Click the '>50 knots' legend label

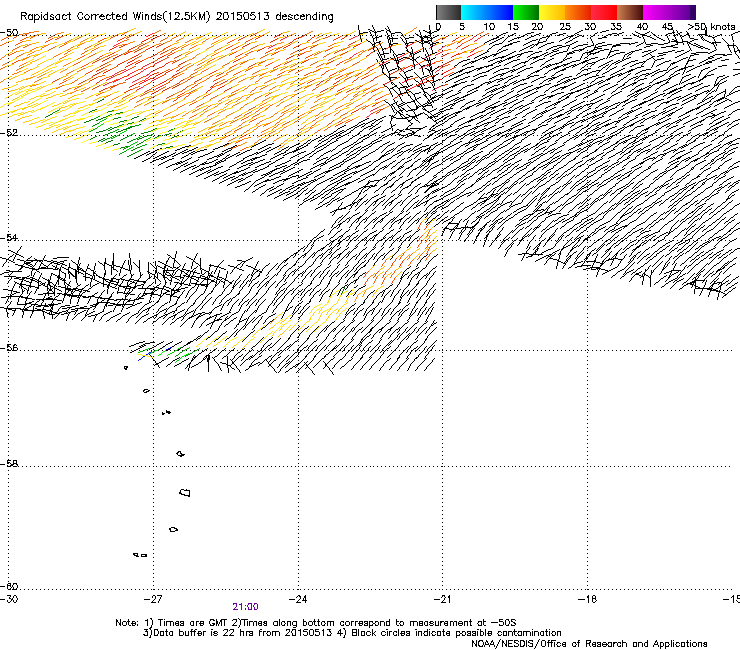pos(712,27)
